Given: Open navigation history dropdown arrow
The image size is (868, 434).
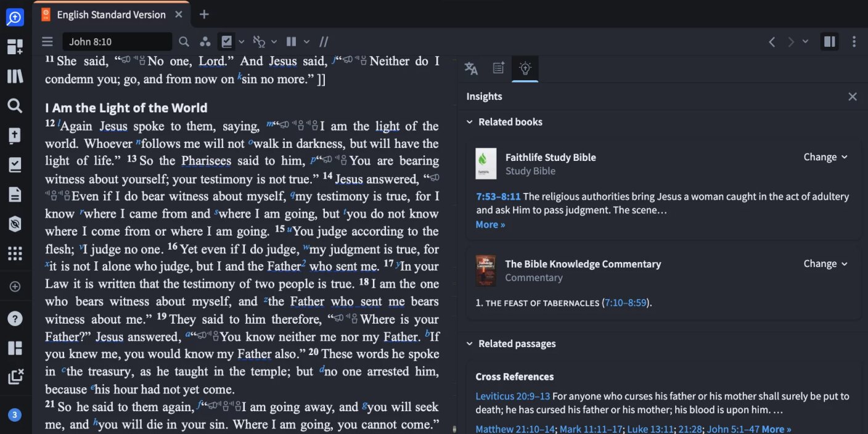Looking at the screenshot, I should pyautogui.click(x=805, y=42).
